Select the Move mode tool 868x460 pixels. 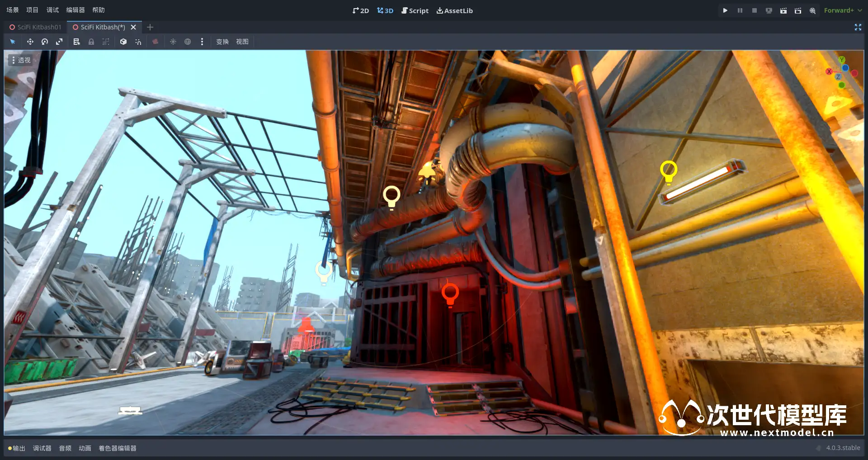30,42
